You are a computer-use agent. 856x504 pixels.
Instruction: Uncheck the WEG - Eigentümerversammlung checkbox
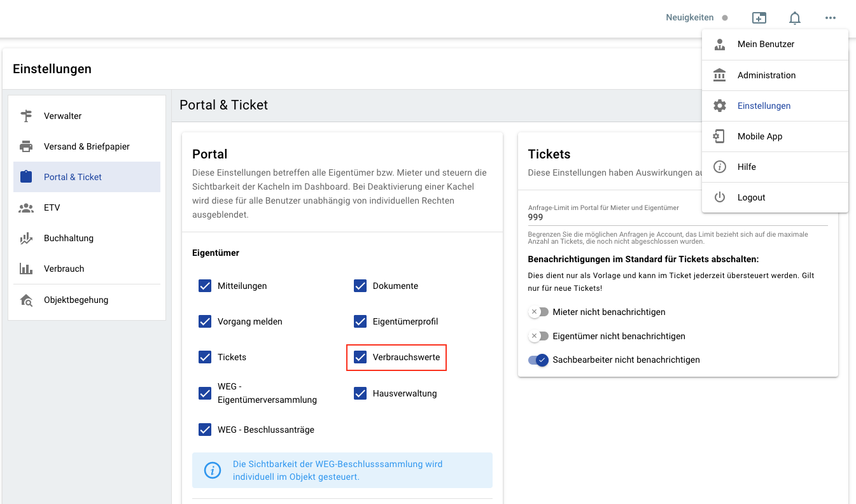point(205,393)
